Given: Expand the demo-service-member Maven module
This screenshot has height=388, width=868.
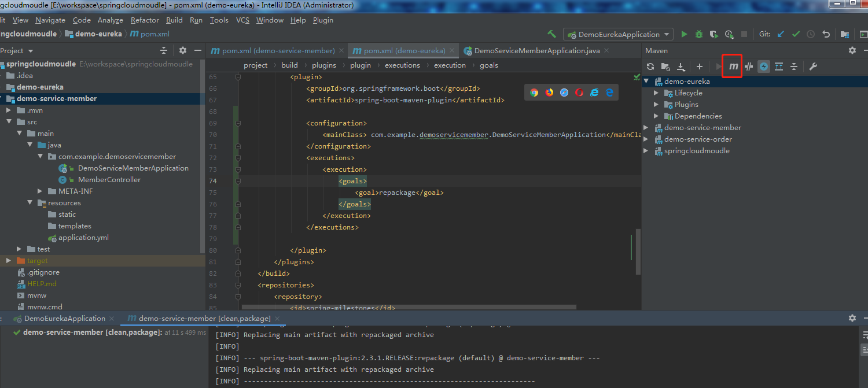Looking at the screenshot, I should [x=646, y=127].
